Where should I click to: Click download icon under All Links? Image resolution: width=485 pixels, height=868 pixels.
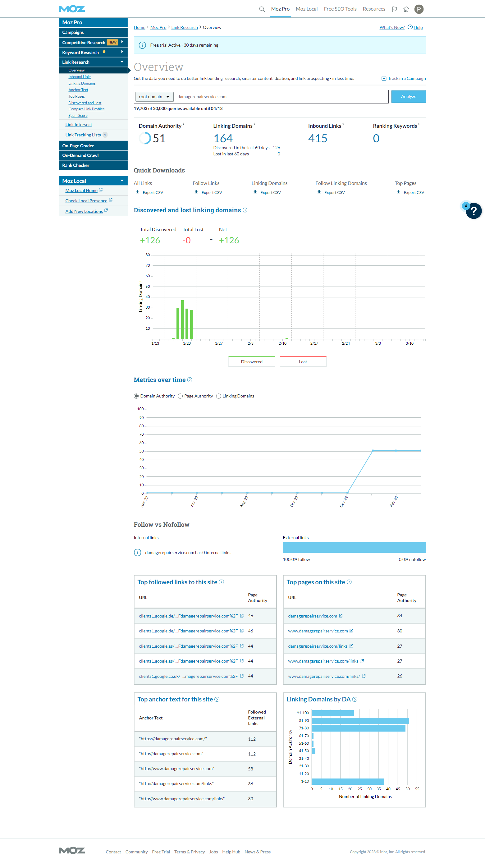pyautogui.click(x=137, y=192)
